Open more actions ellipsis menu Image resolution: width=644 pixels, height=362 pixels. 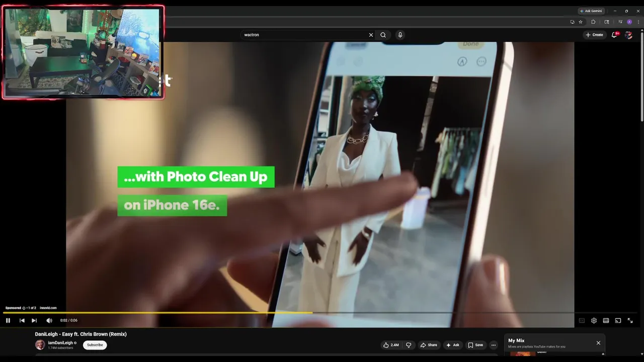click(494, 345)
